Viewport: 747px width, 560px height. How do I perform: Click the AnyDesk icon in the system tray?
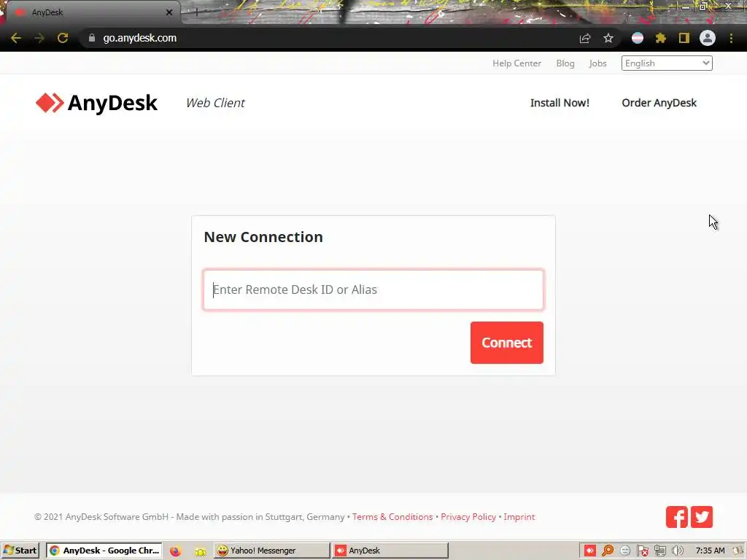[x=589, y=551]
